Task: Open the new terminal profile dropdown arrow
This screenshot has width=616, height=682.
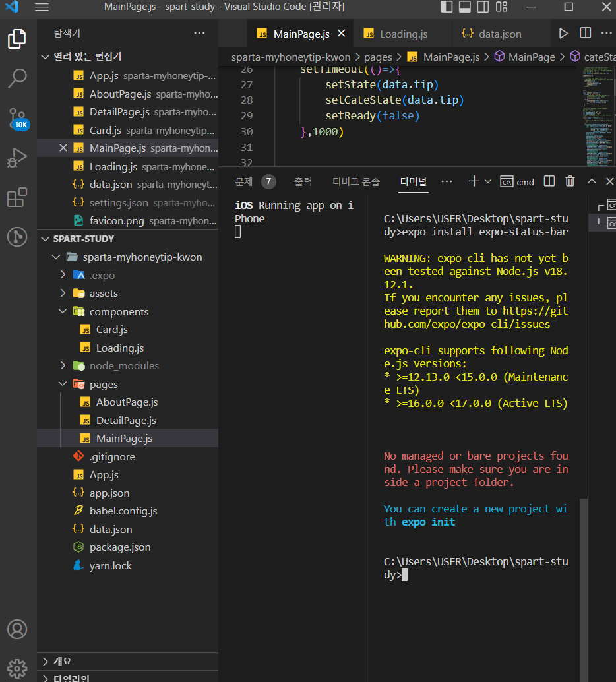Action: point(487,181)
